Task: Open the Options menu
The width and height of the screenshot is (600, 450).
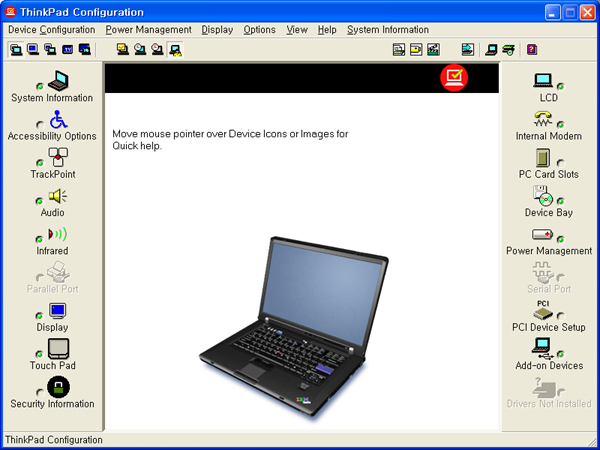Action: click(259, 30)
